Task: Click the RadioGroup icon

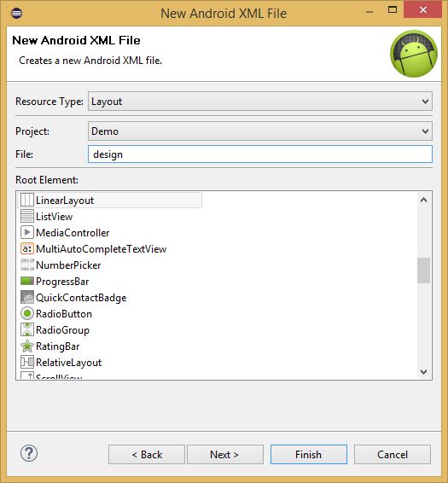Action: pyautogui.click(x=26, y=329)
